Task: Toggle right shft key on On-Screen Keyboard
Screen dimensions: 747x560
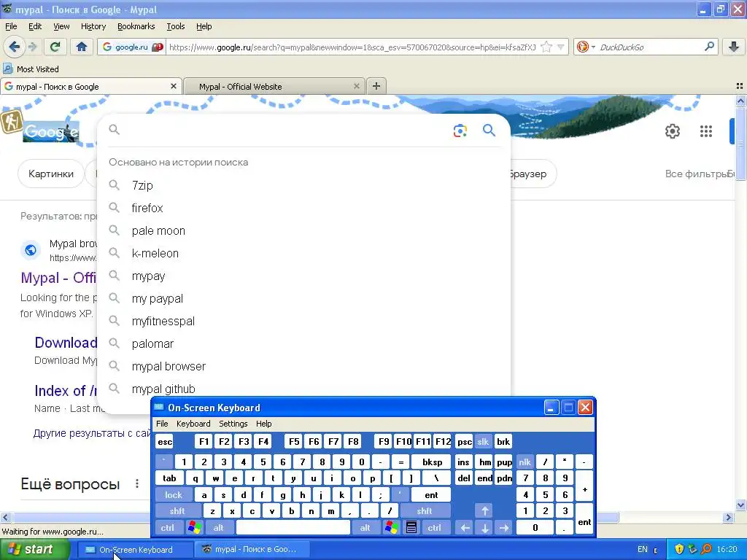Action: point(425,511)
